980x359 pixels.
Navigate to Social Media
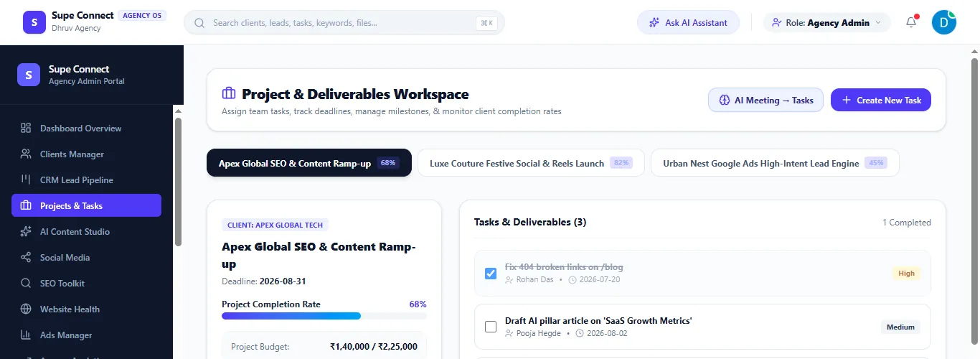tap(86, 258)
